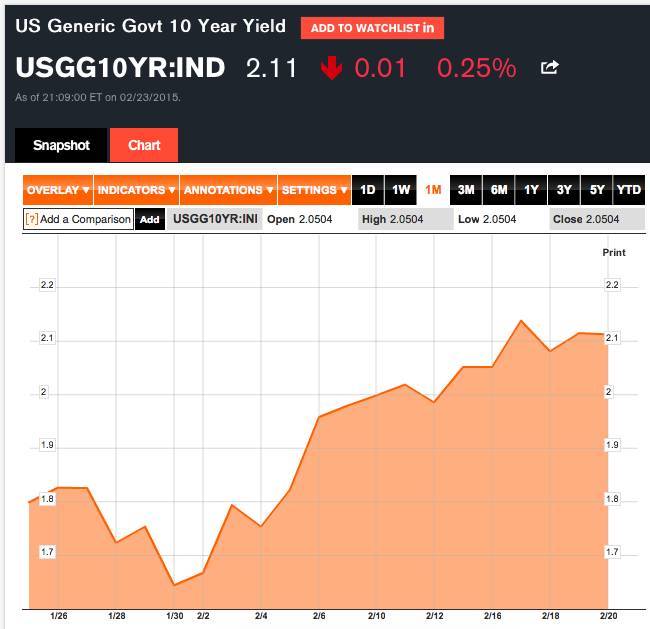The height and width of the screenshot is (629, 650).
Task: Click the red down arrow indicator
Action: point(331,68)
